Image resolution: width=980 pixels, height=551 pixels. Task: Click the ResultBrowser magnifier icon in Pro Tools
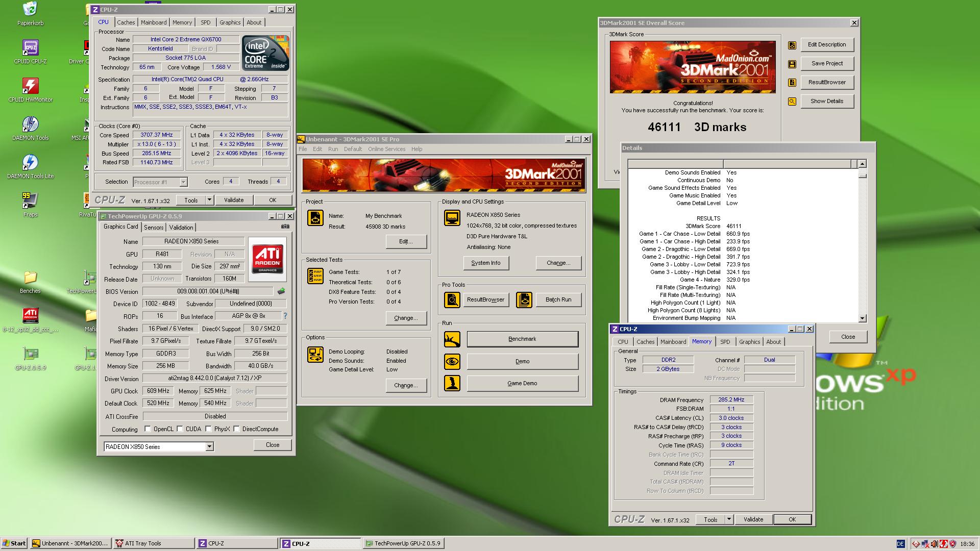[452, 300]
